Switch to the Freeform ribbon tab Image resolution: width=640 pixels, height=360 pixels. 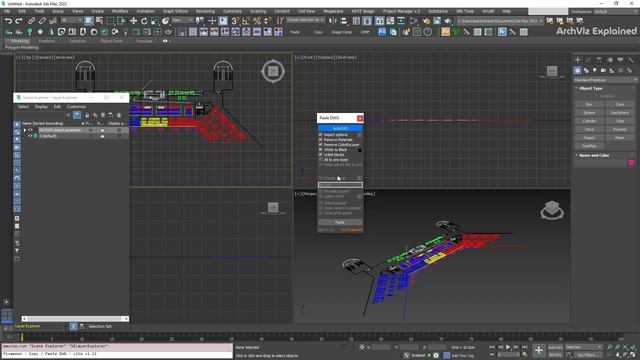(47, 41)
